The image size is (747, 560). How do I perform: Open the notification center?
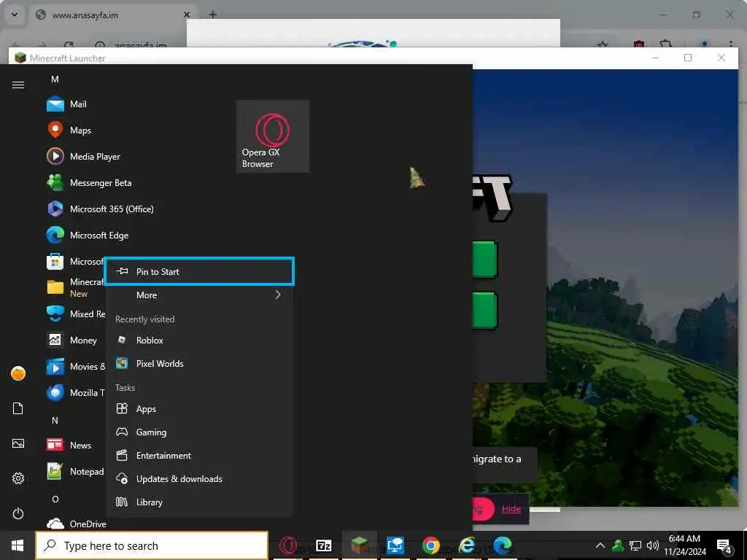coord(724,546)
